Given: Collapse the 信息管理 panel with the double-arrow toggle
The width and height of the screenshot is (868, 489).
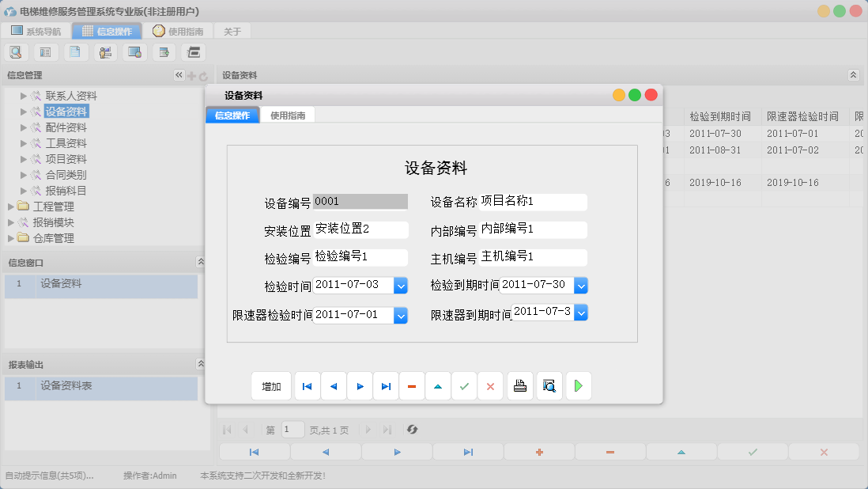Looking at the screenshot, I should pos(179,74).
